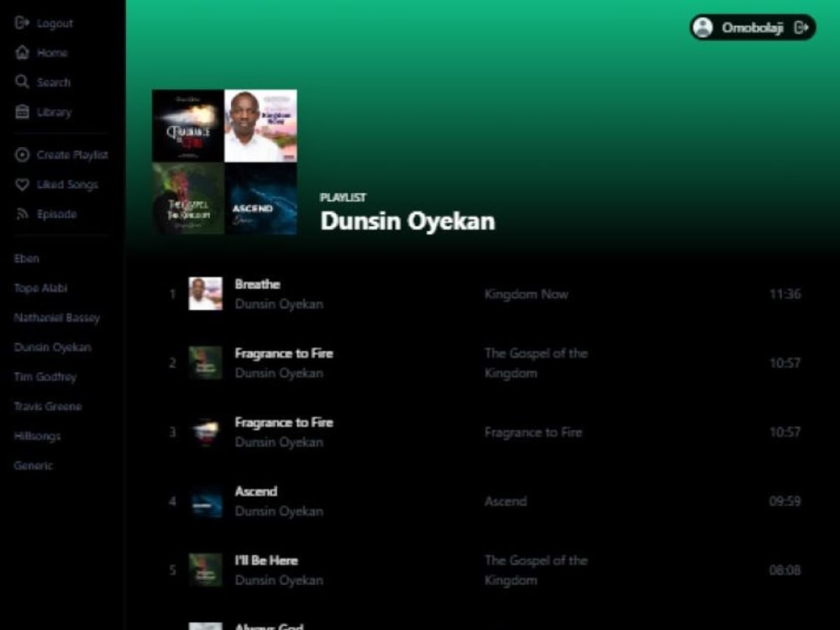The height and width of the screenshot is (630, 840).
Task: Click the 11:36 duration
Action: pyautogui.click(x=785, y=294)
